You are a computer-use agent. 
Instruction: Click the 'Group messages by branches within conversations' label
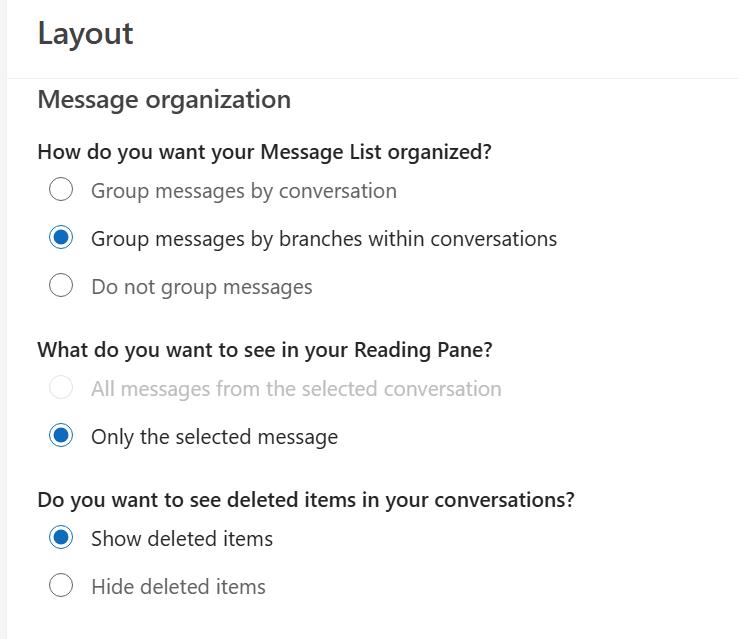coord(323,239)
